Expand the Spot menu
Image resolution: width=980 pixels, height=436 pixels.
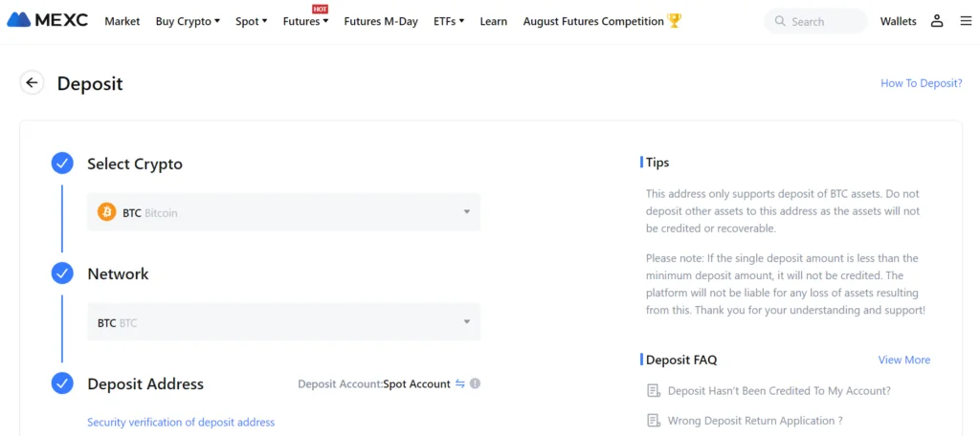(x=252, y=21)
